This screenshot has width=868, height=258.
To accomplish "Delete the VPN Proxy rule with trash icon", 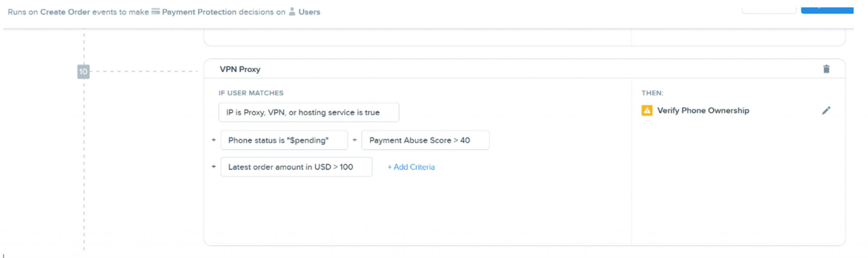I will pyautogui.click(x=826, y=69).
